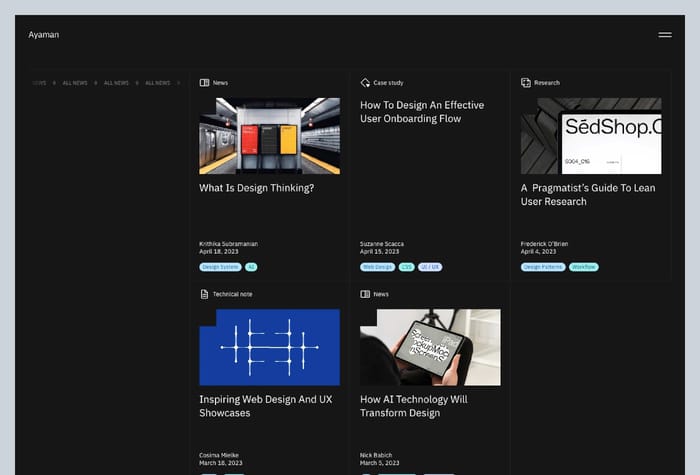This screenshot has width=700, height=475.
Task: Select the 'Web Design' tag
Action: point(378,267)
